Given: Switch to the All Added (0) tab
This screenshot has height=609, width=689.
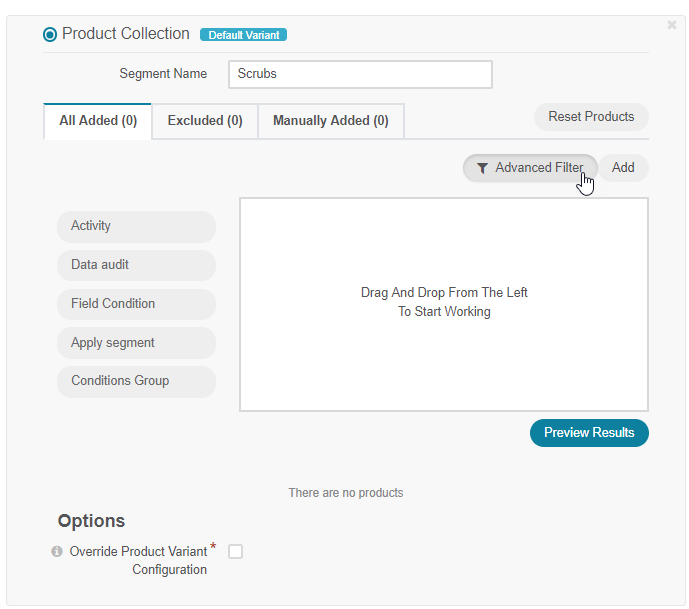Looking at the screenshot, I should tap(98, 121).
